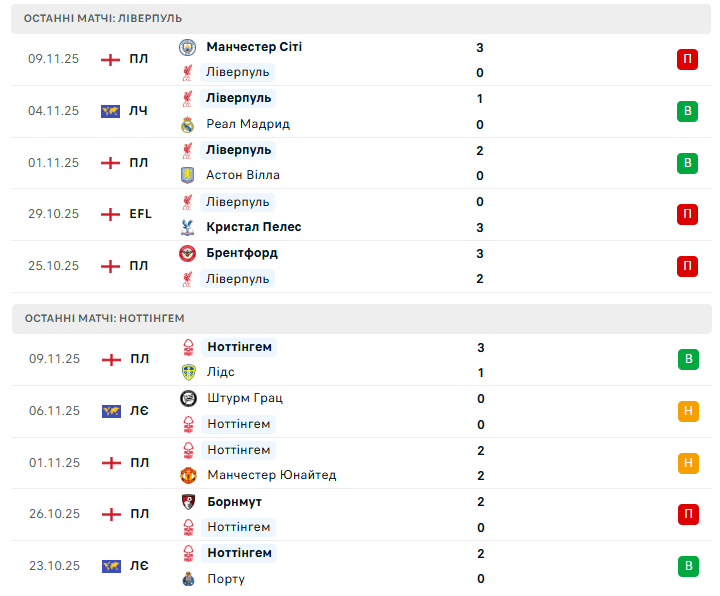Click the Manchester City club crest
Image resolution: width=720 pixels, height=596 pixels.
[x=187, y=47]
